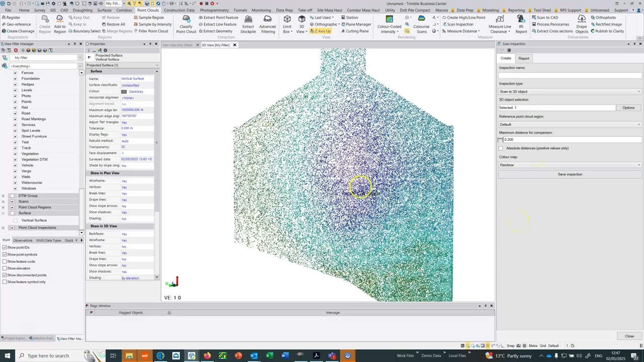Open the Colour map Rainbow dropdown
Image resolution: width=644 pixels, height=362 pixels.
tap(570, 165)
